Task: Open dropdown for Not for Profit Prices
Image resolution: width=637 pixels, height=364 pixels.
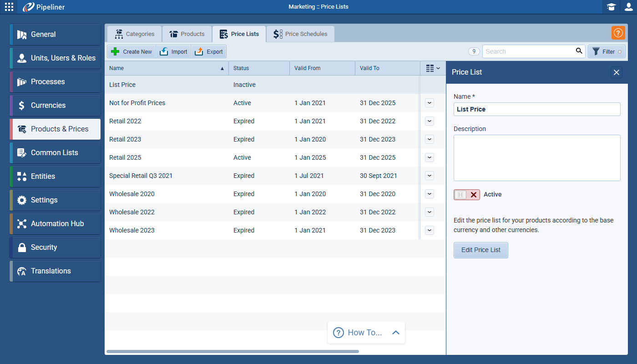Action: 429,103
